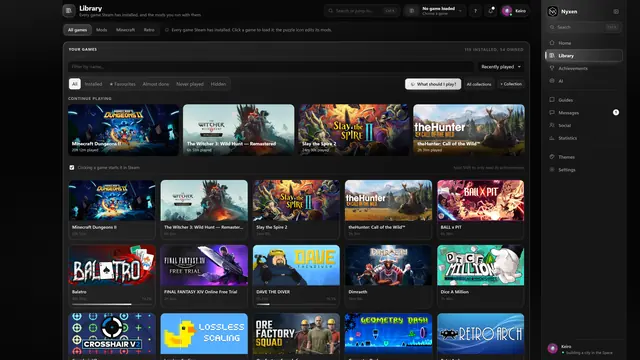
Task: Click the Themes palette icon in the sidebar
Action: click(552, 157)
